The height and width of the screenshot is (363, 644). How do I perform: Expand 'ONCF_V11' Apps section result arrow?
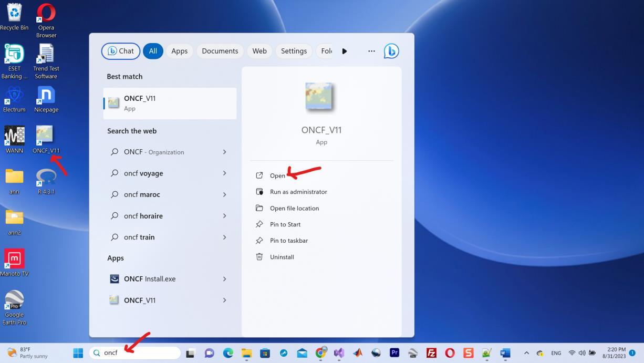tap(224, 300)
